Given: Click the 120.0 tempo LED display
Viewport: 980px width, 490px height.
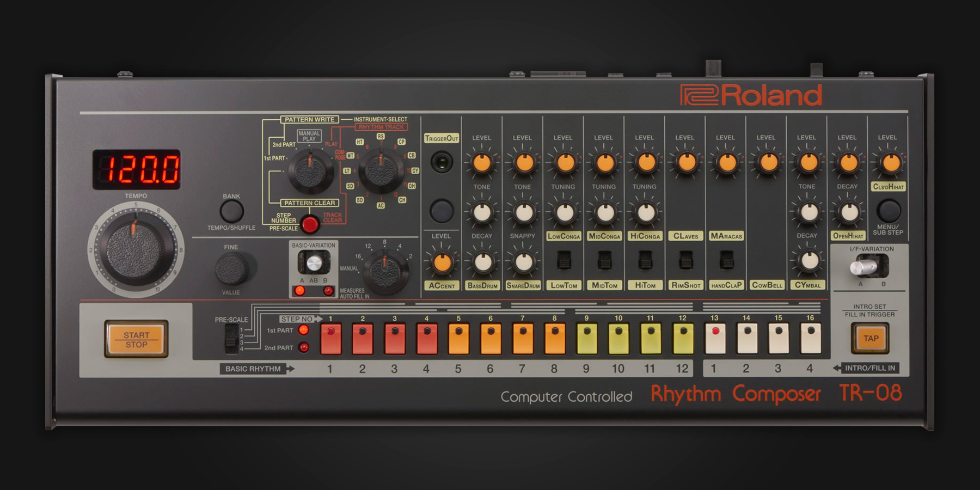Looking at the screenshot, I should (x=137, y=169).
